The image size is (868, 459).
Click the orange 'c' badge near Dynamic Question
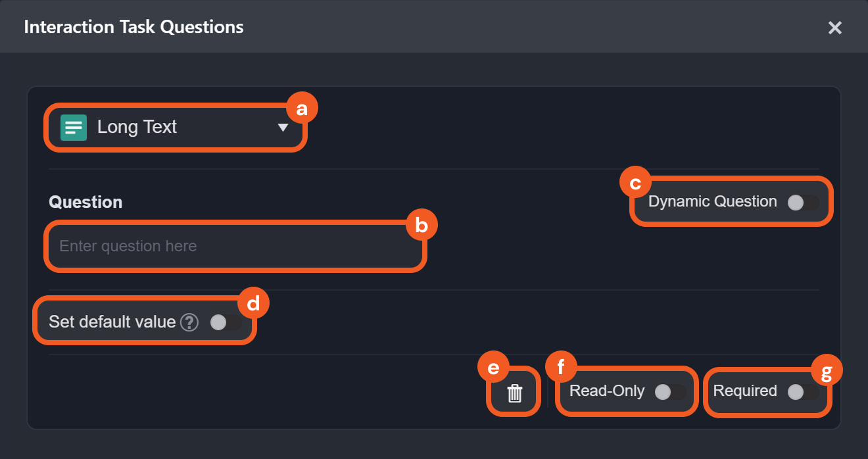point(635,183)
